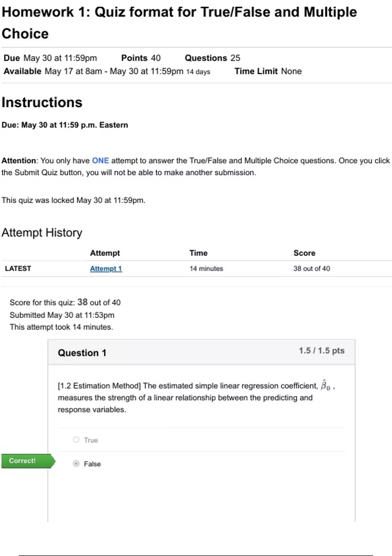Click the Question 1 header
The height and width of the screenshot is (556, 392).
(x=82, y=353)
